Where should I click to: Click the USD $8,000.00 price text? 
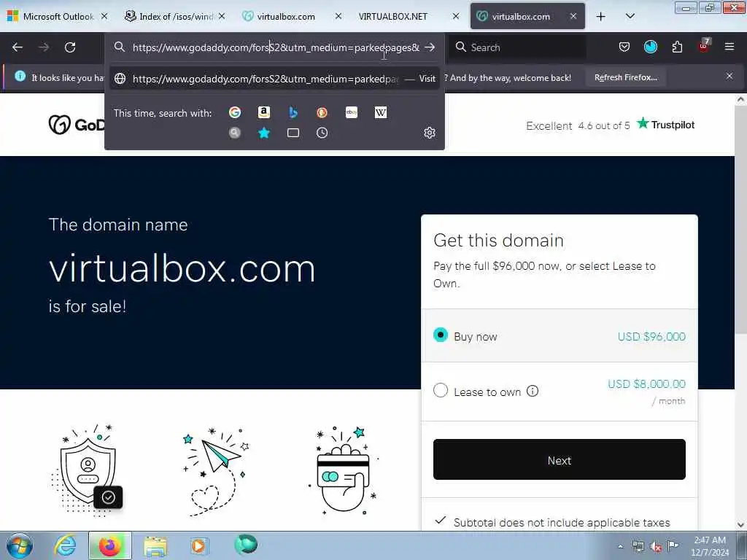[x=646, y=384]
